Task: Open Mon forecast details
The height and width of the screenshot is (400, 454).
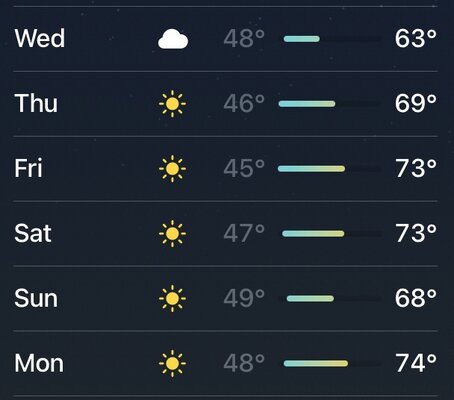Action: tap(225, 363)
